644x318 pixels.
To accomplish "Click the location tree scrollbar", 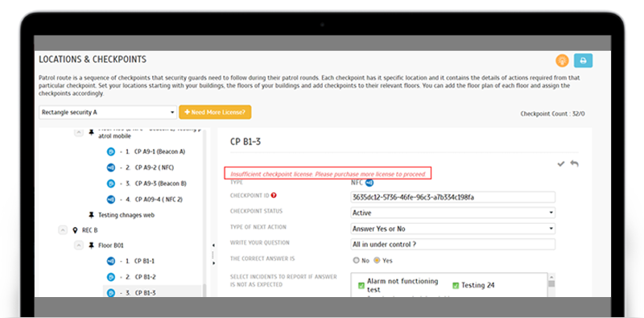I will coord(204,290).
